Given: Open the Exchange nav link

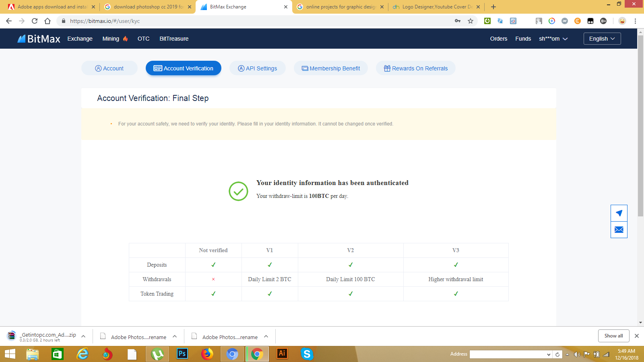Looking at the screenshot, I should click(80, 39).
